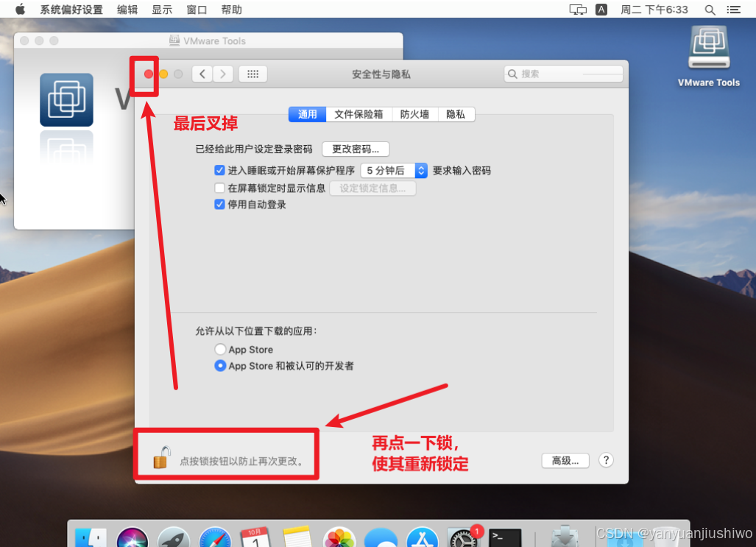756x547 pixels.
Task: Open the Apple menu
Action: click(21, 9)
